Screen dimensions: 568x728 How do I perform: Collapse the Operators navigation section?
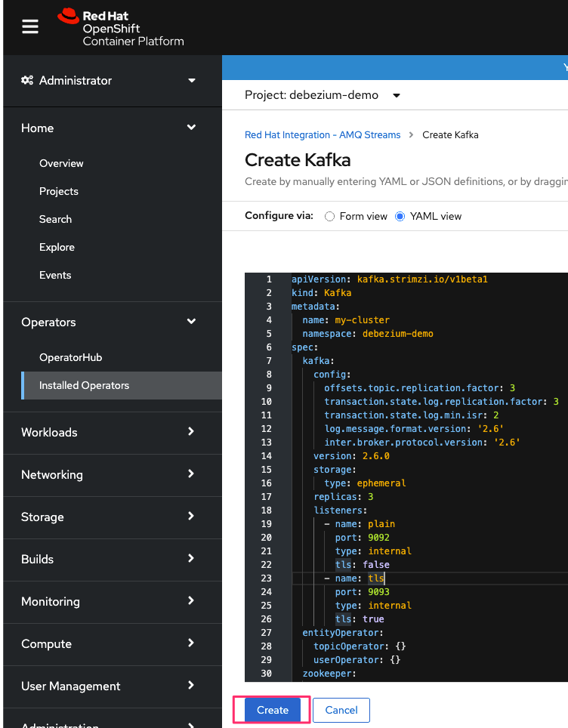click(109, 322)
